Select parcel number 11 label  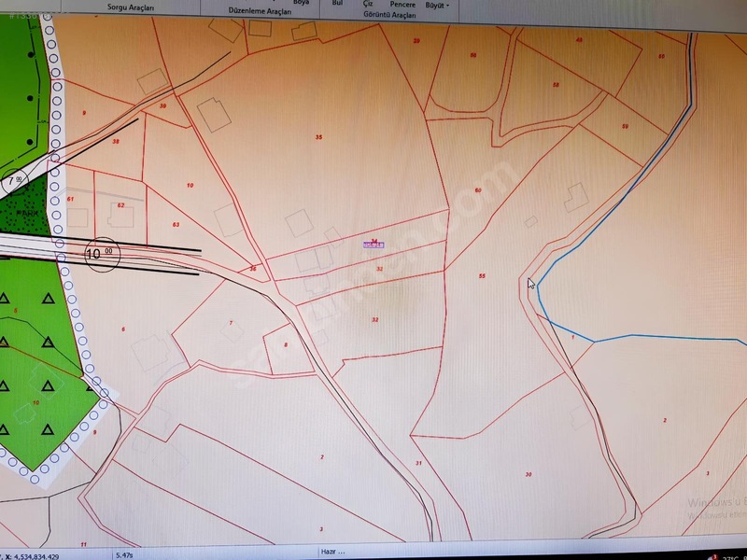[84, 544]
